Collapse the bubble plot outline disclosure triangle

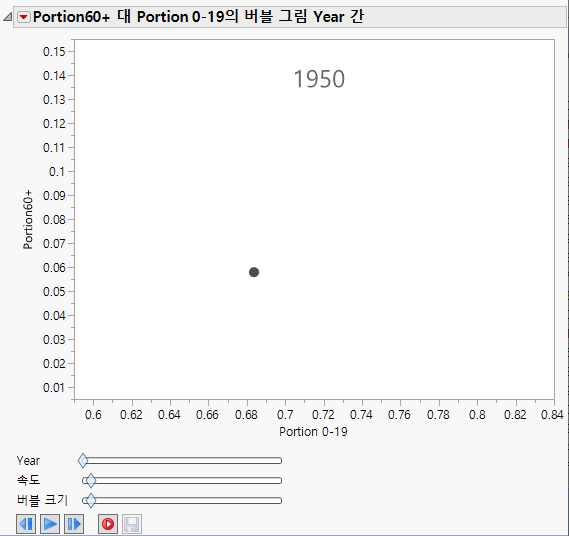tap(8, 17)
